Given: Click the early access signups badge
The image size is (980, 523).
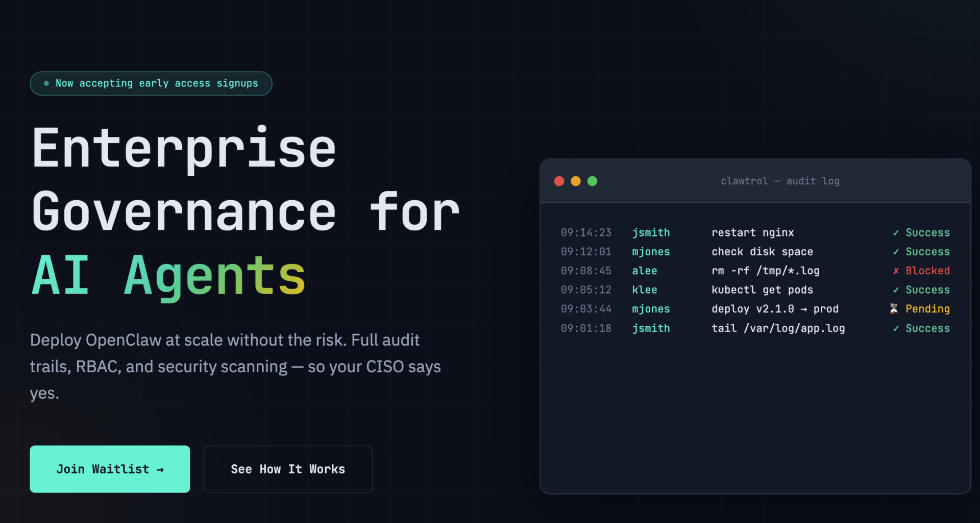Looking at the screenshot, I should pyautogui.click(x=151, y=83).
